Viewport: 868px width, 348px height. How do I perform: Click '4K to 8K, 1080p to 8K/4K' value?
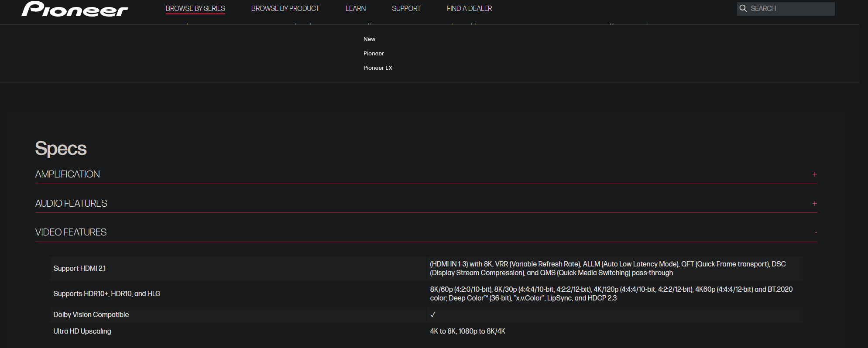click(468, 331)
